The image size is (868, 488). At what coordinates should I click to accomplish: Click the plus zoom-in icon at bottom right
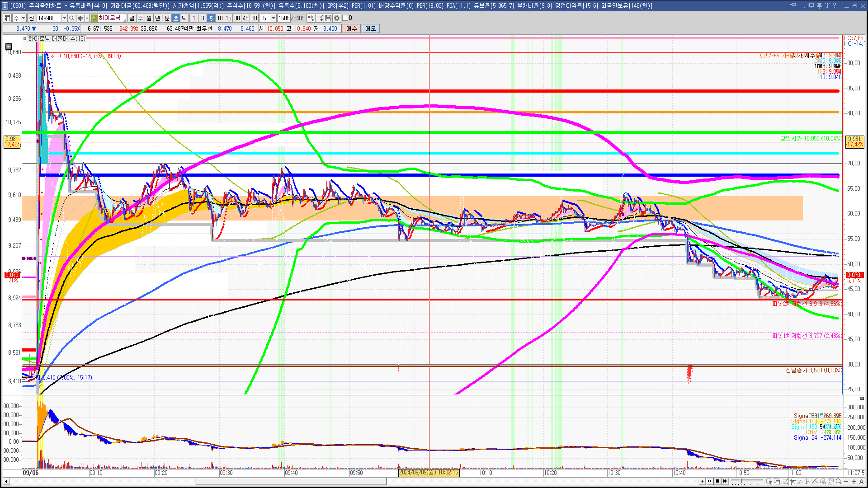[854, 481]
